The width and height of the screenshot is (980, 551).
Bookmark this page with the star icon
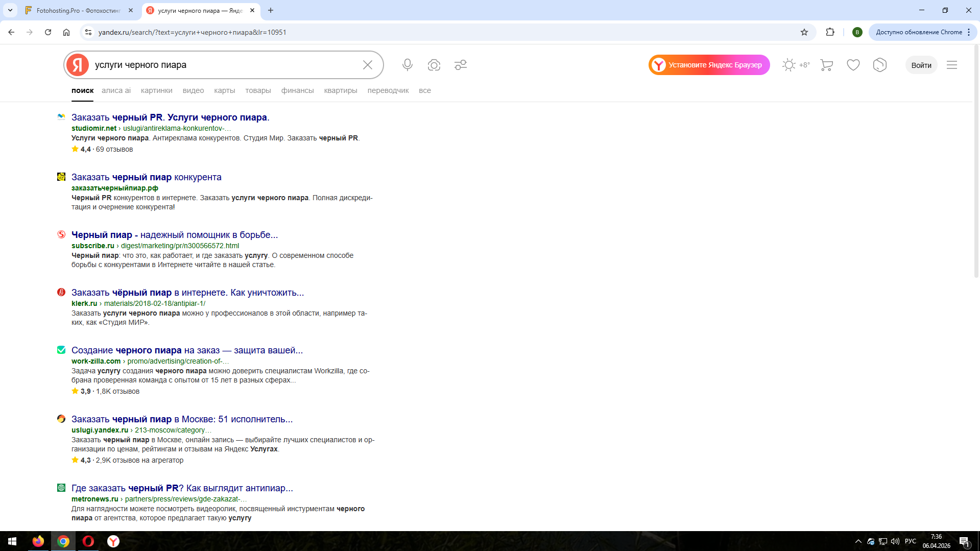[804, 32]
